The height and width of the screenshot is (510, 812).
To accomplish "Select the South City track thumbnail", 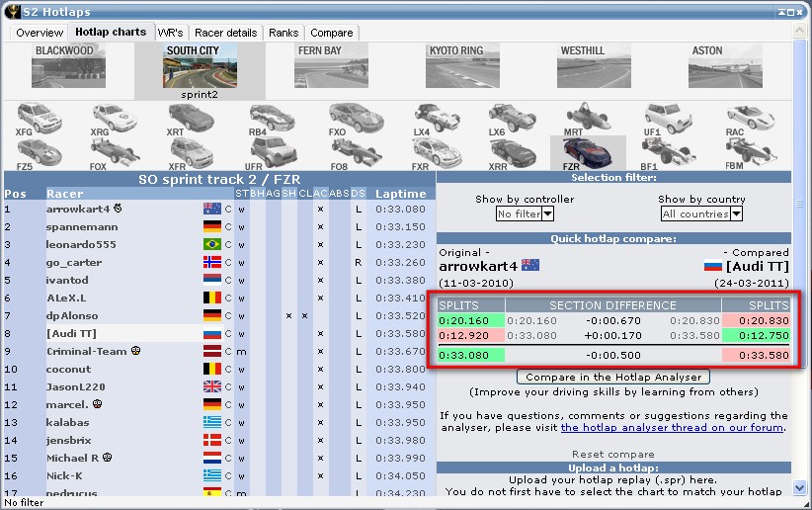I will pos(200,66).
